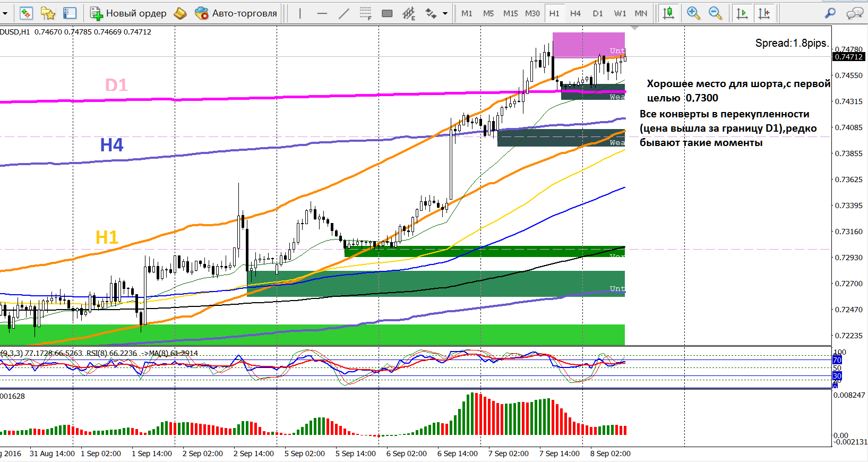Select the dark teal 'Wea' zone near 0.7400
This screenshot has height=462, width=868.
[561, 138]
